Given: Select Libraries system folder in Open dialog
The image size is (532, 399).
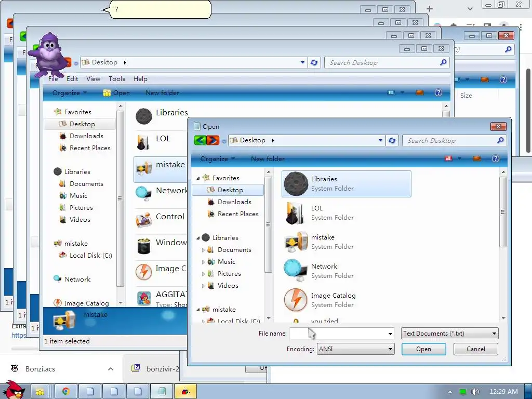Looking at the screenshot, I should 347,183.
